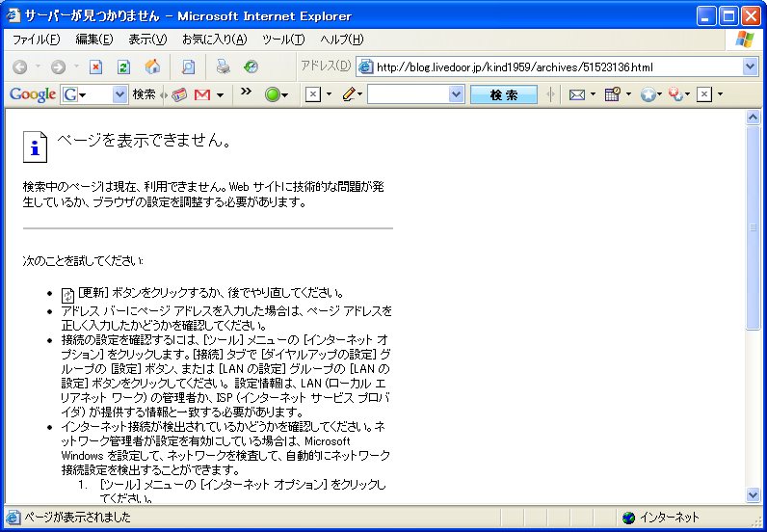Open the ヘルプ(H) menu
Viewport: 767px width, 532px height.
point(342,40)
